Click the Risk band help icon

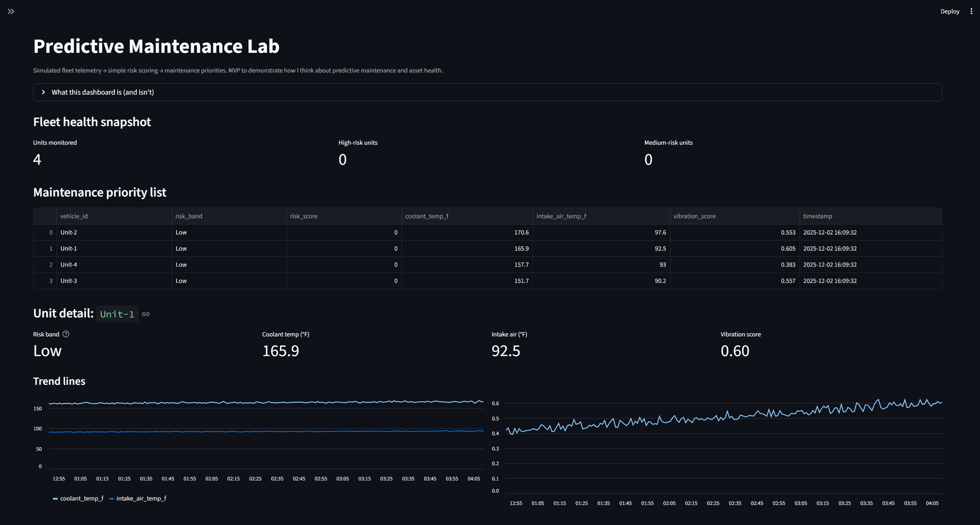click(66, 334)
